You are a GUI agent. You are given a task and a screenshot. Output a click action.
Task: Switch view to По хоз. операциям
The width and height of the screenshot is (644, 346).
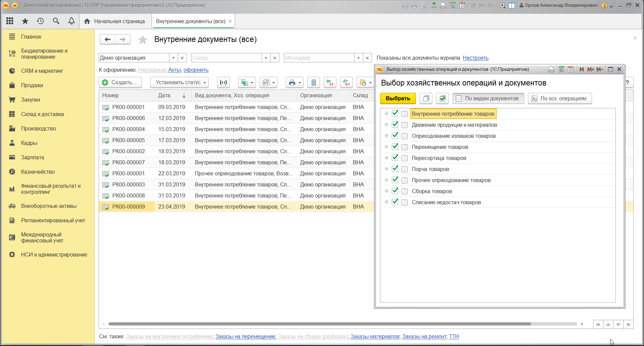pos(560,99)
